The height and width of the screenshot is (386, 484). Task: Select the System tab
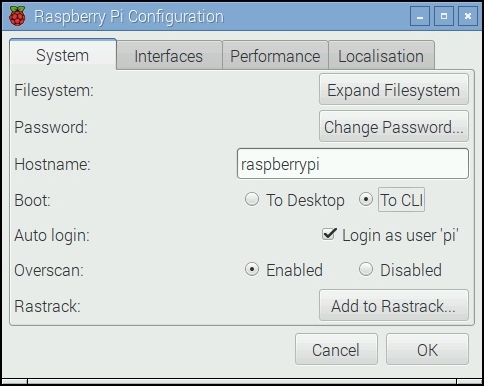(x=63, y=55)
